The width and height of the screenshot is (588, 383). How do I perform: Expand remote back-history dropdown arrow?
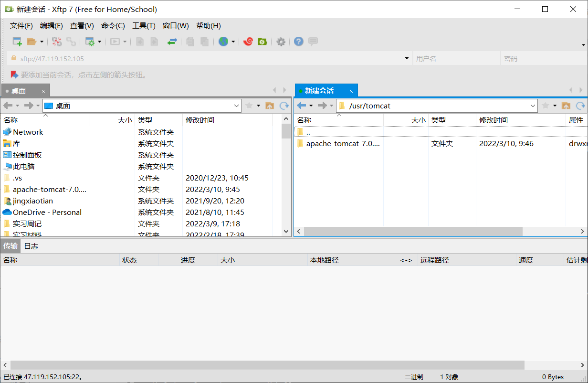pos(311,106)
